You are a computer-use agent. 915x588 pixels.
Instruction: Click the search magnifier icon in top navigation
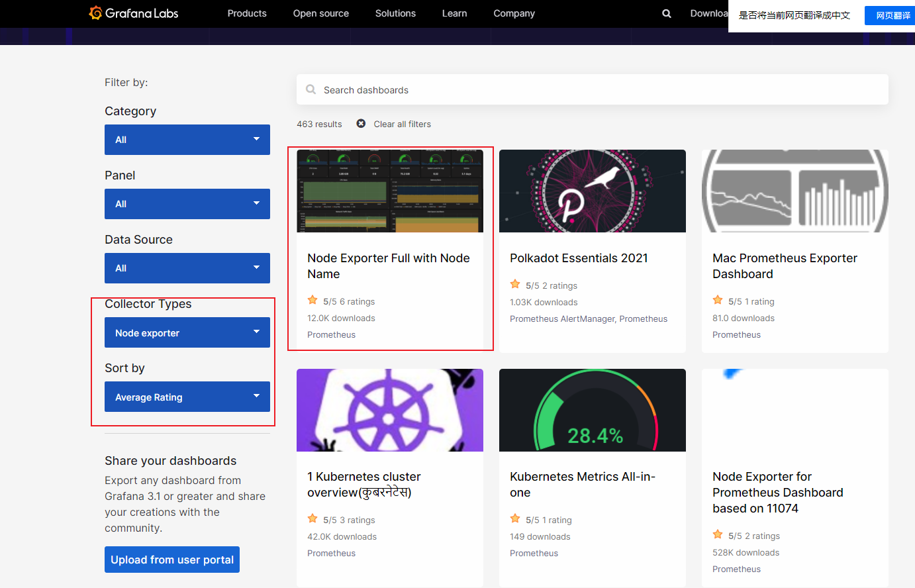(x=667, y=13)
